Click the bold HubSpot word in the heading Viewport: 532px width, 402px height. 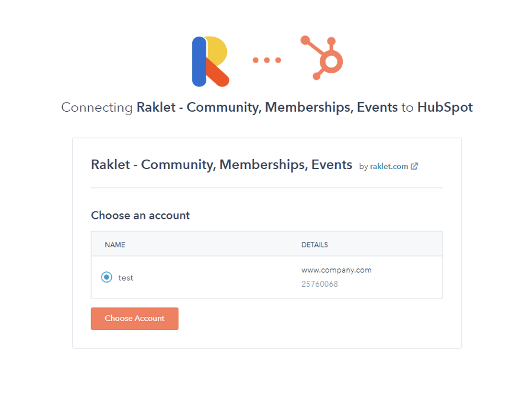click(445, 107)
